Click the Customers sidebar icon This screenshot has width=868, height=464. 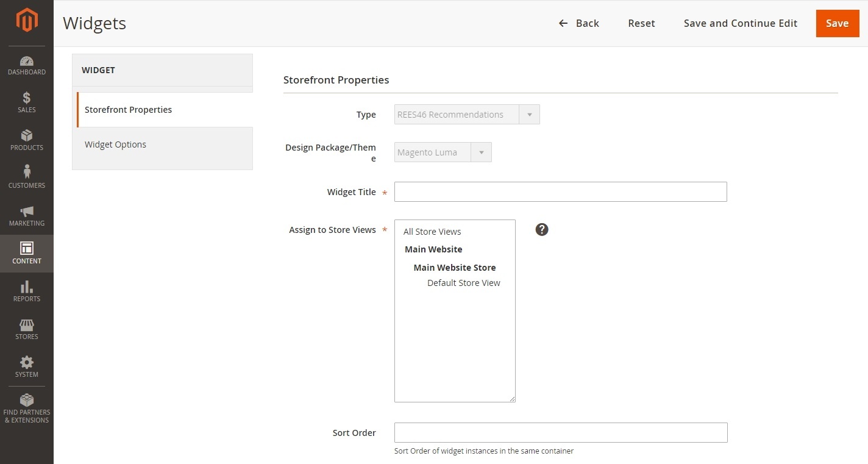coord(27,178)
